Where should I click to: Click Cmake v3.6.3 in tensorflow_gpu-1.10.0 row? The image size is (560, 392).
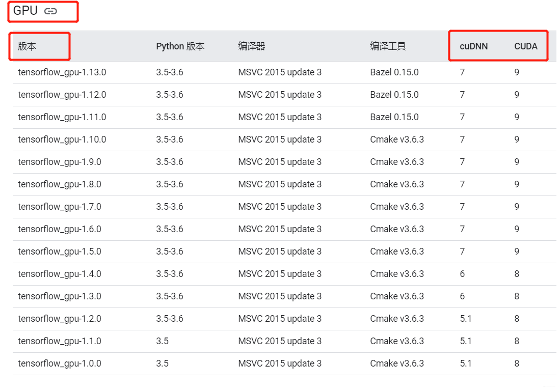(397, 140)
